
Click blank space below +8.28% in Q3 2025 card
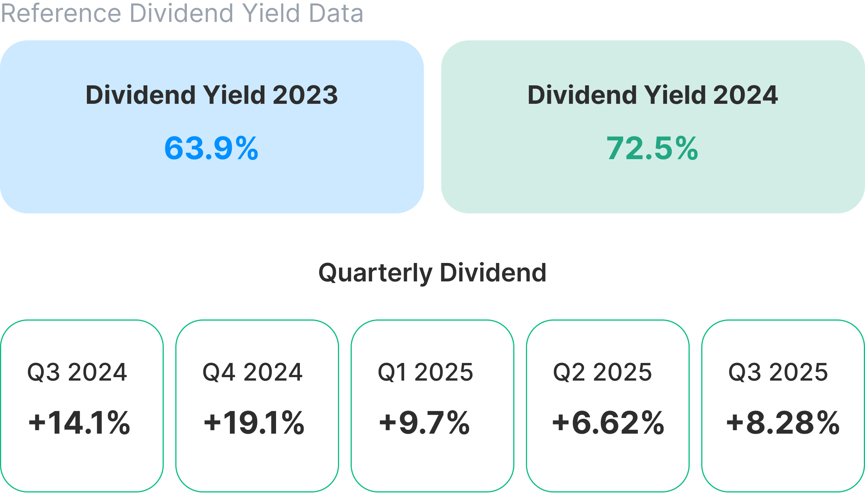click(x=783, y=467)
